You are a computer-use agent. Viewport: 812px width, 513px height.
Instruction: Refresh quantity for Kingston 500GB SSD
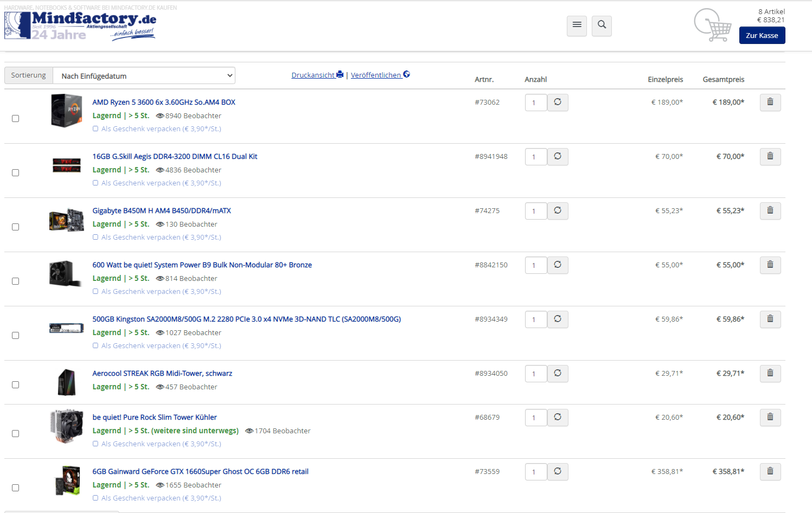(558, 319)
